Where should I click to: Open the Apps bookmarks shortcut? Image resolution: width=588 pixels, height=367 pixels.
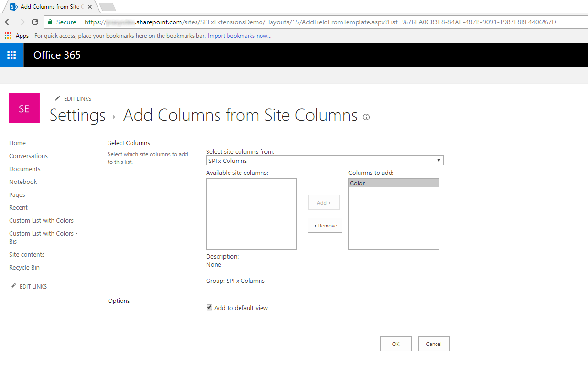(x=17, y=36)
